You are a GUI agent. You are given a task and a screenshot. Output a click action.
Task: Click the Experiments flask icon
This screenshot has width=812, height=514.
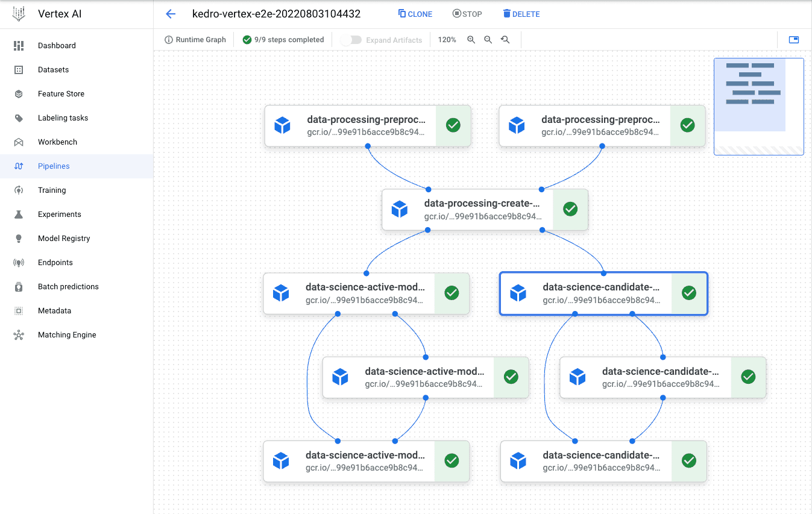(x=19, y=215)
